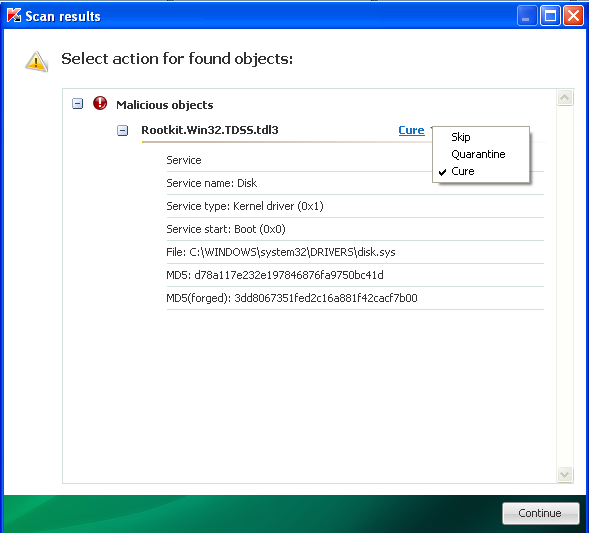This screenshot has width=589, height=533.
Task: Click the MD5: d78a117e... hash row
Action: tap(355, 275)
